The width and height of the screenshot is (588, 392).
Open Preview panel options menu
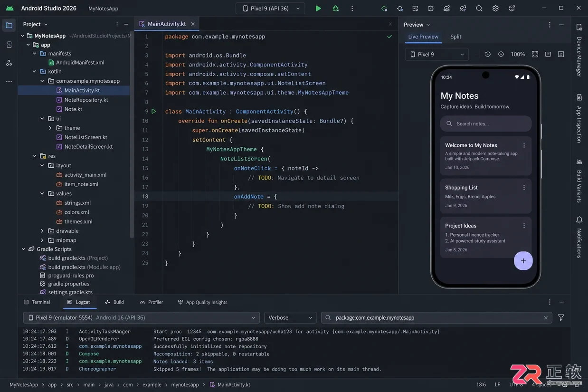(x=550, y=25)
